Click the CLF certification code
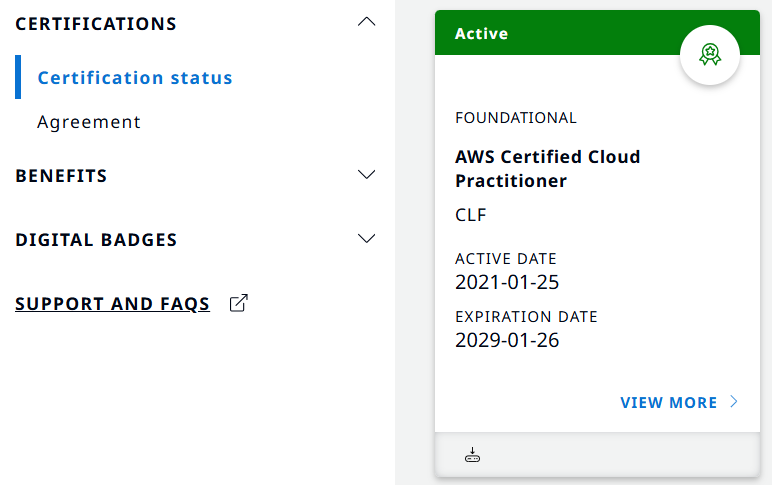This screenshot has width=772, height=485. [470, 215]
